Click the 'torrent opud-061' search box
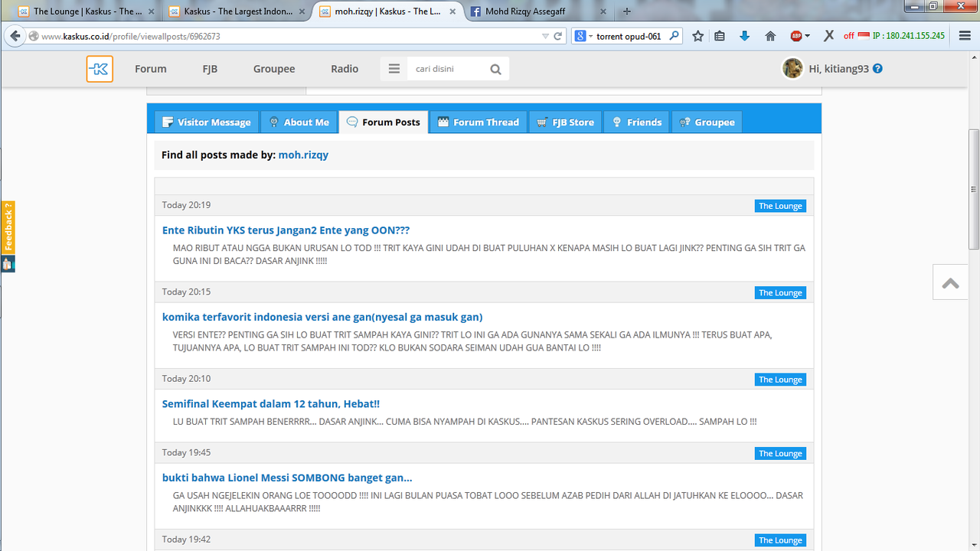This screenshot has width=980, height=551. tap(629, 36)
